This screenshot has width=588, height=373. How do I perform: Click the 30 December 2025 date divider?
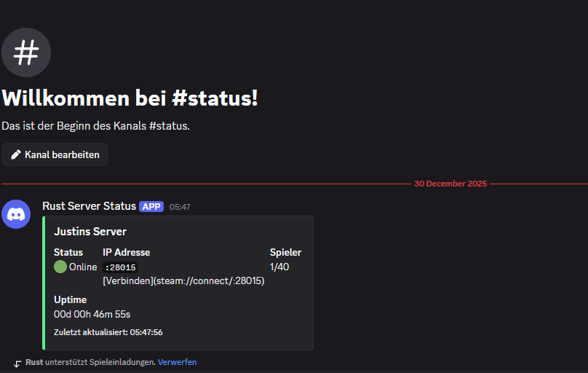point(450,184)
